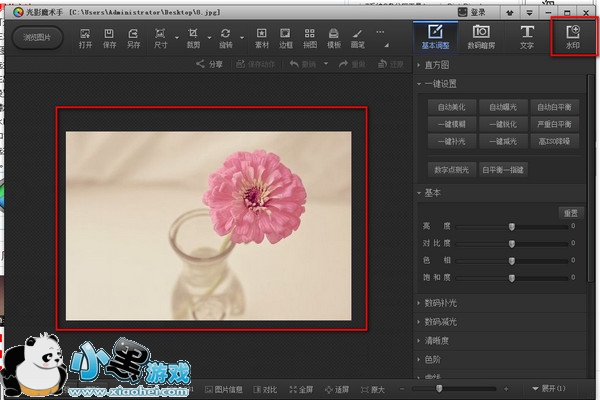Toggle 对比 (Compare) view in bottom bar
Image resolution: width=600 pixels, height=400 pixels.
[x=265, y=389]
